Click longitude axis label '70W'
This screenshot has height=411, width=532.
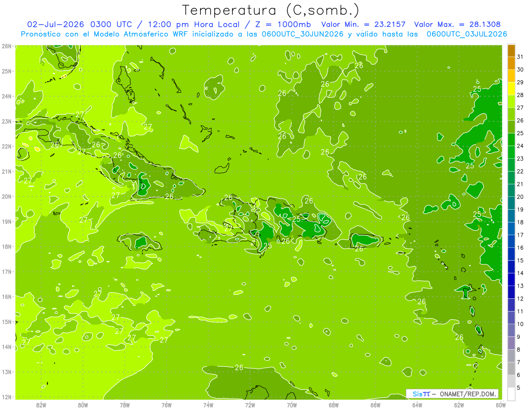pos(292,405)
